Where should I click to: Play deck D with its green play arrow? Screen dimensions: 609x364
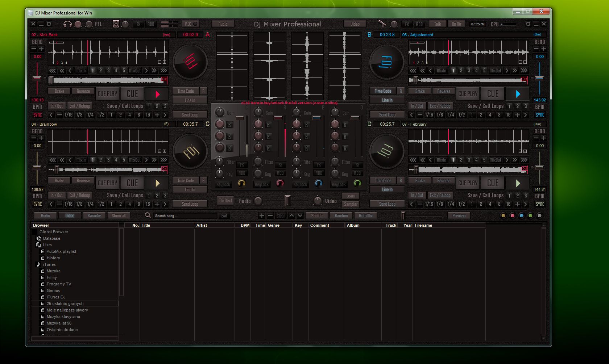[518, 183]
